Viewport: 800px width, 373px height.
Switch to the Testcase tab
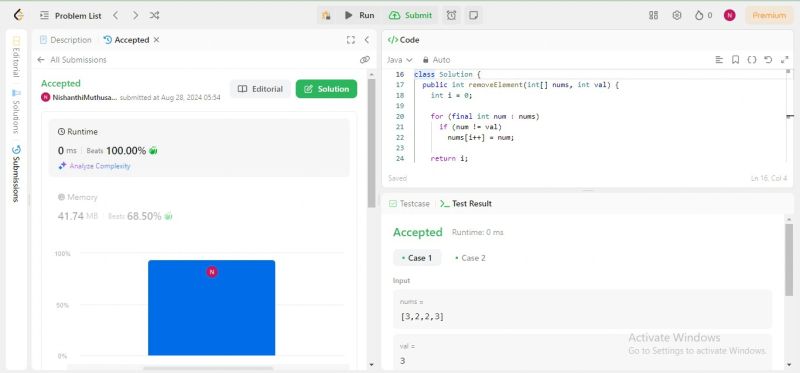click(x=409, y=203)
